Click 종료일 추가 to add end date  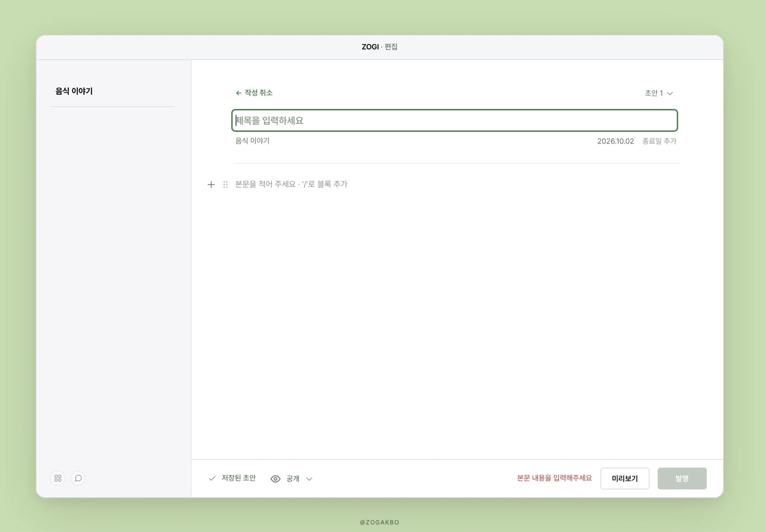[x=659, y=141]
